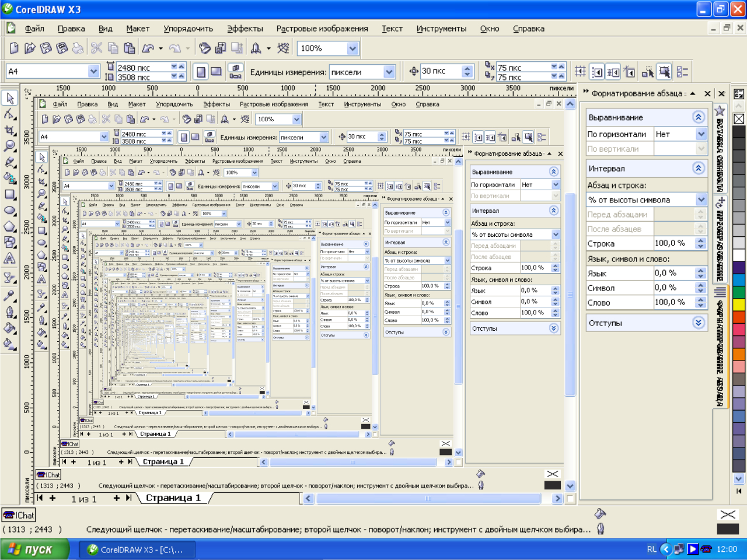
Task: Create a new document with the top toolbar's New icon
Action: (14, 48)
